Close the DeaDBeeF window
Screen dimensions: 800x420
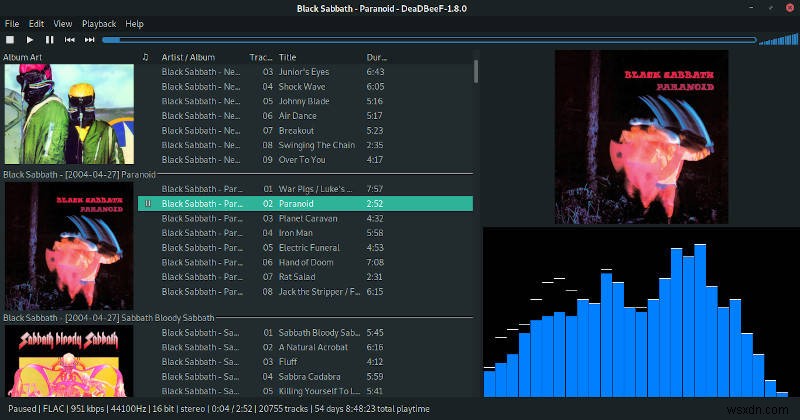(790, 8)
